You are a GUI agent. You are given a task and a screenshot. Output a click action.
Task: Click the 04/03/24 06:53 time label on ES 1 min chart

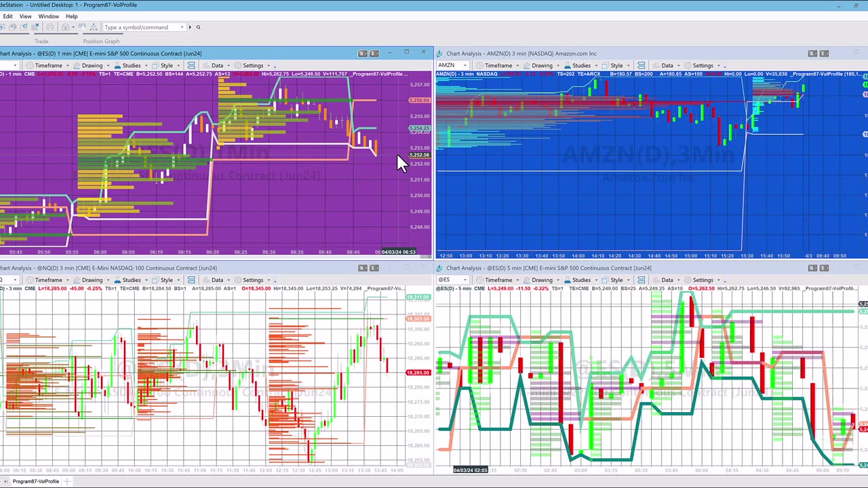point(400,252)
